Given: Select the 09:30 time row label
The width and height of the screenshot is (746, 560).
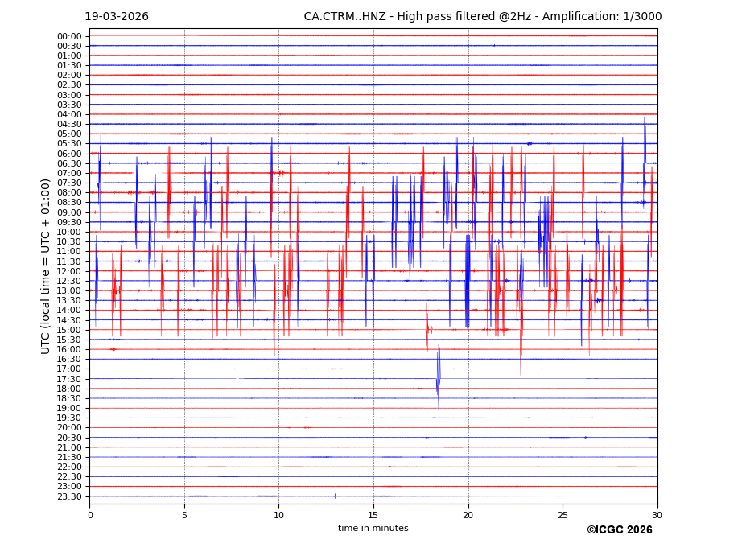Looking at the screenshot, I should tap(68, 222).
